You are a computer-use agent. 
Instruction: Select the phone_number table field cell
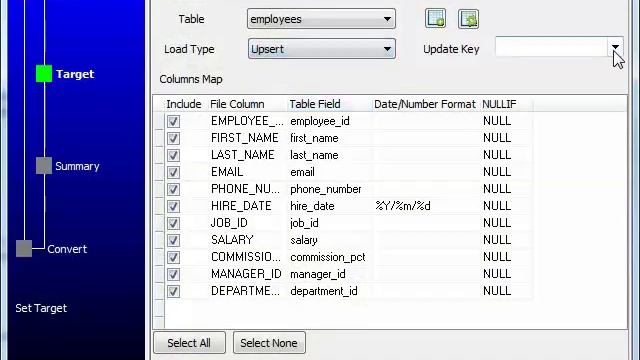tap(330, 189)
